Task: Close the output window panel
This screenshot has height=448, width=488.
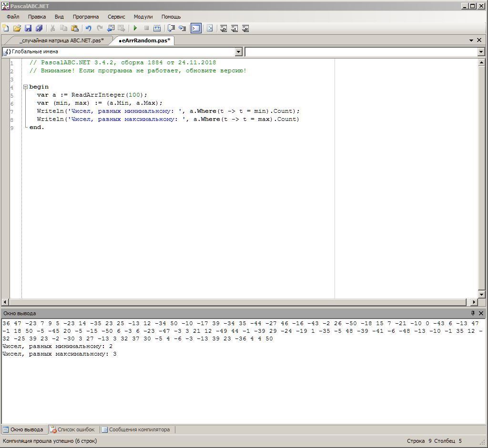Action: click(x=481, y=313)
